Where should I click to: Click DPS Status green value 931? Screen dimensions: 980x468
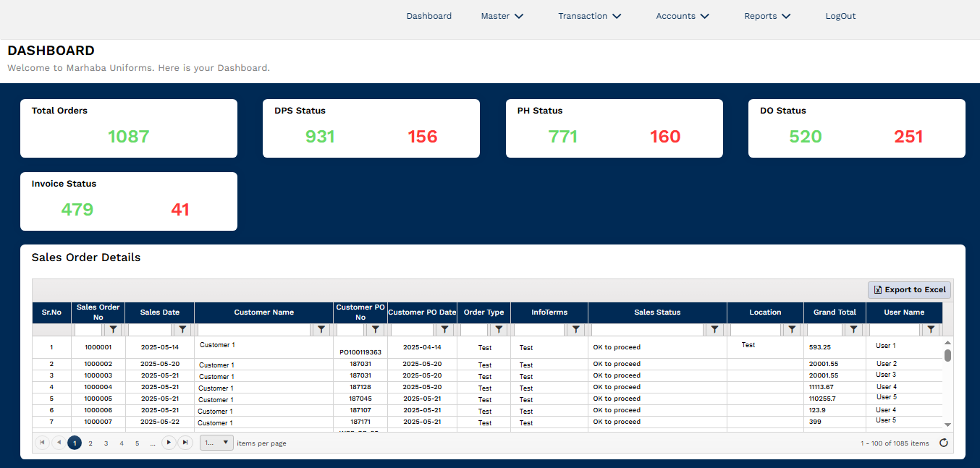320,137
